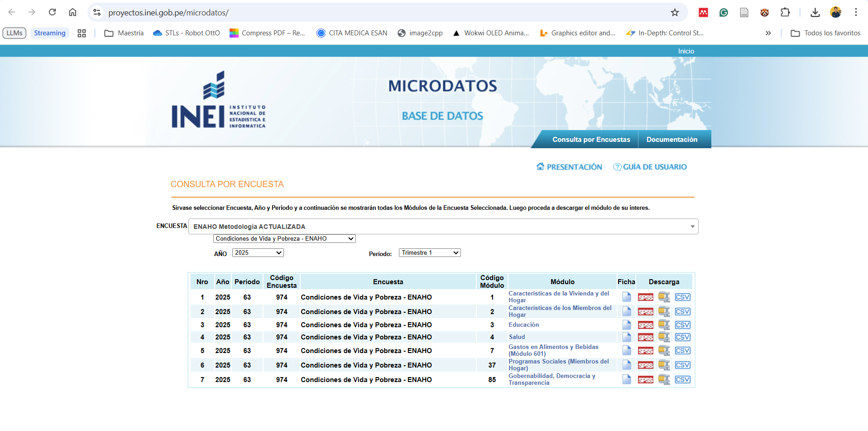Open the AÑO 2025 dropdown
Image resolution: width=868 pixels, height=431 pixels.
(258, 253)
